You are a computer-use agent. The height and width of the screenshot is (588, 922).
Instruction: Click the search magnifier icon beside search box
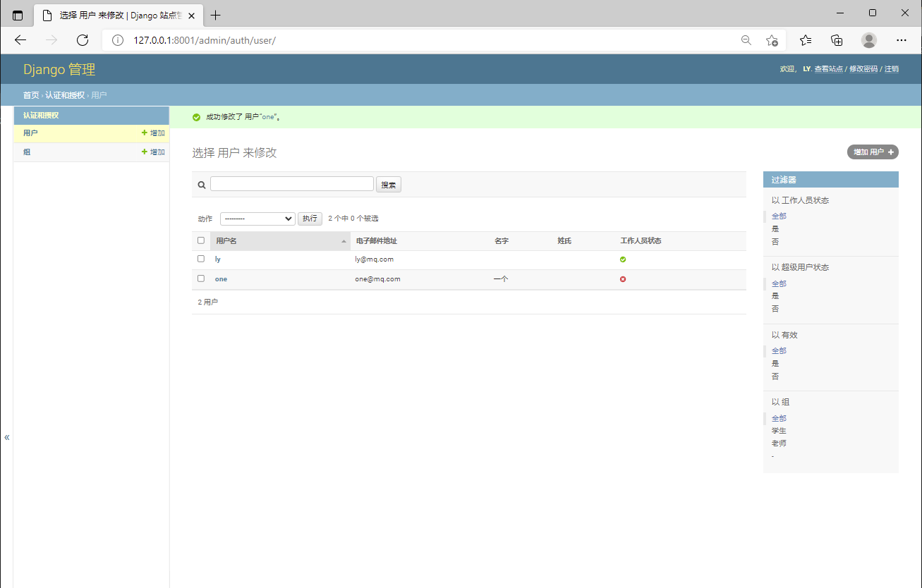202,185
